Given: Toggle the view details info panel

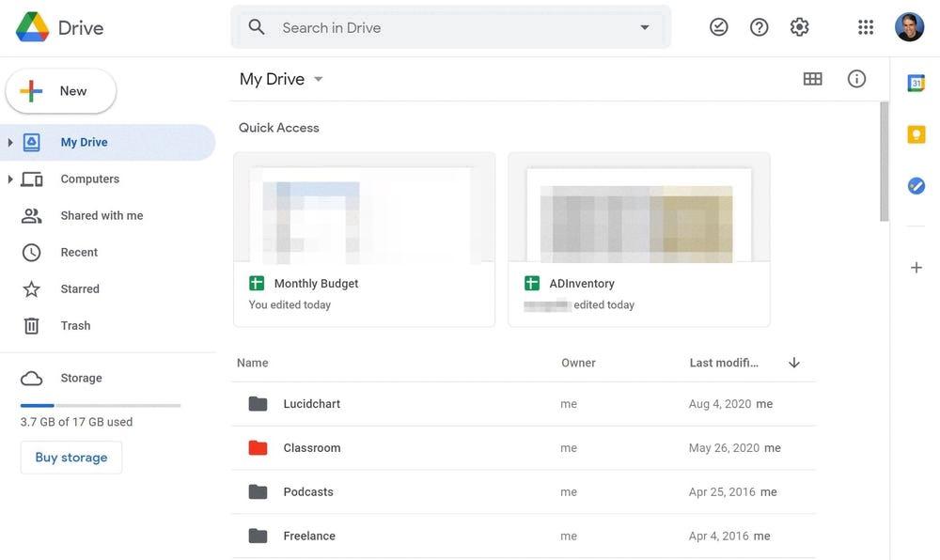Looking at the screenshot, I should tap(856, 79).
